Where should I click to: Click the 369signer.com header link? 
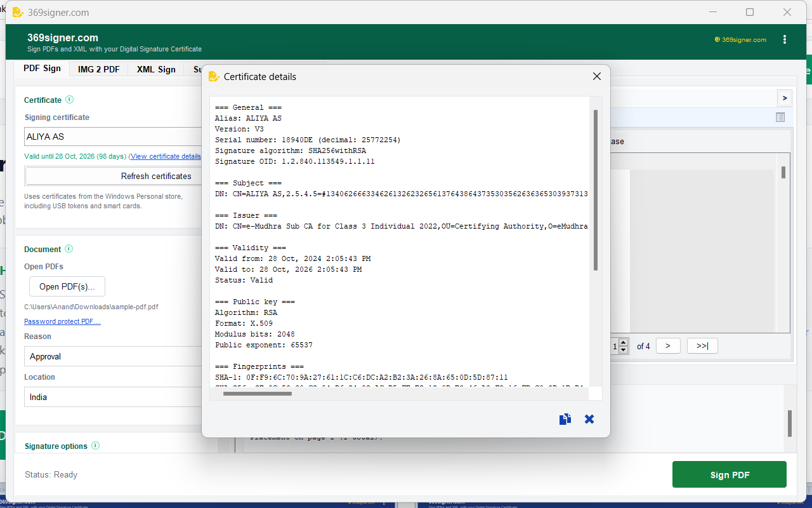[x=740, y=39]
